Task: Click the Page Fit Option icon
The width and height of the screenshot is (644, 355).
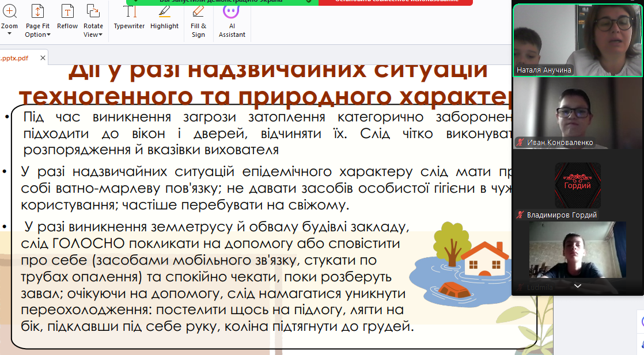Action: click(37, 12)
